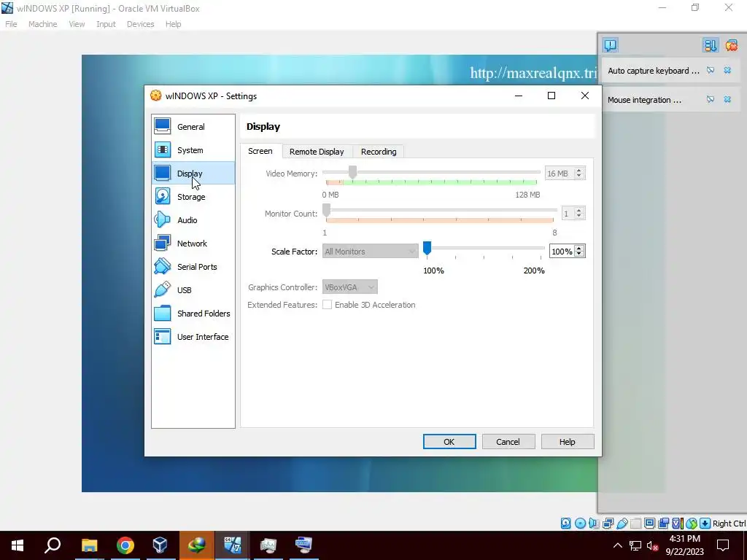Click the Cancel button
The width and height of the screenshot is (747, 560).
point(508,441)
